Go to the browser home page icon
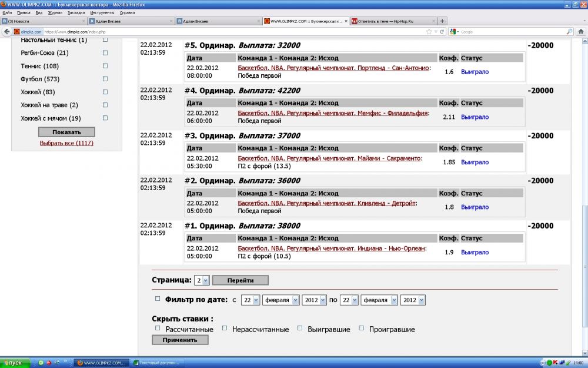 coord(581,32)
